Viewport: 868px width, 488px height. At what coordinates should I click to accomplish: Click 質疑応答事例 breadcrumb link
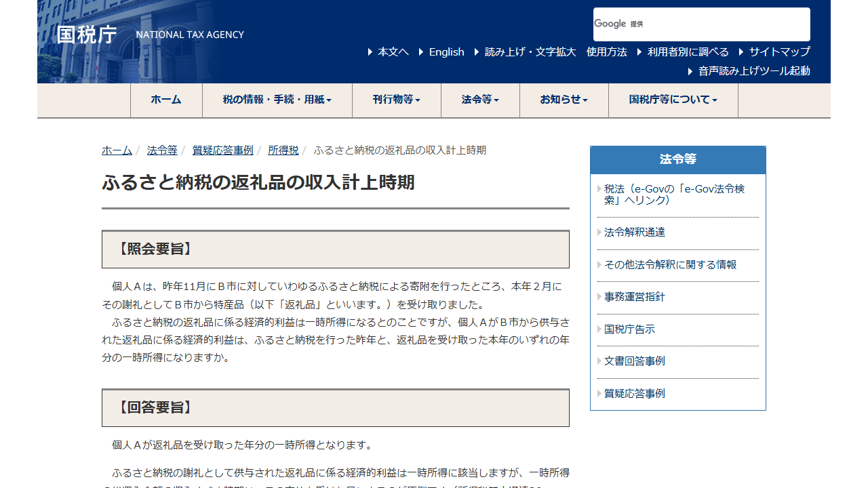coord(222,150)
